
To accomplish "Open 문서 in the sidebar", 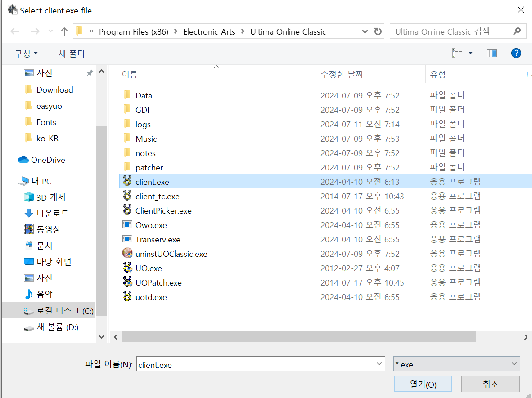I will coord(38,246).
